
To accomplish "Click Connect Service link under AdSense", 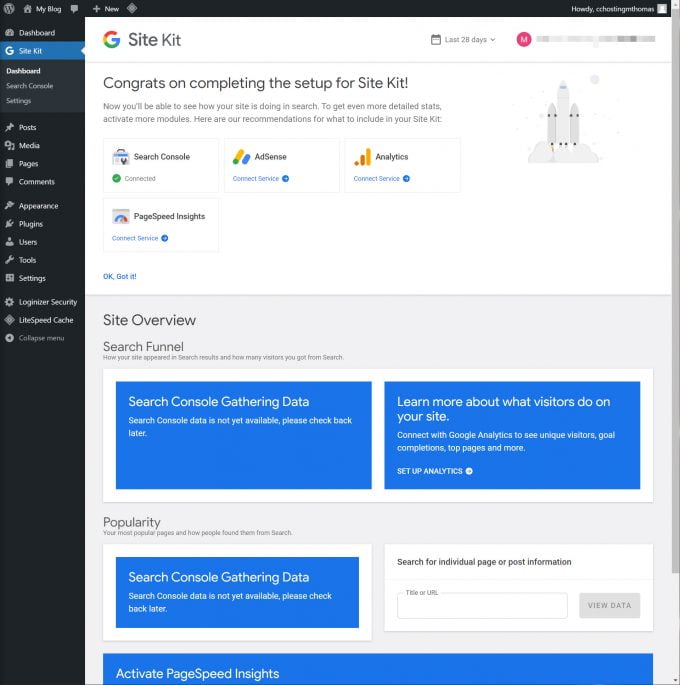I will (260, 179).
